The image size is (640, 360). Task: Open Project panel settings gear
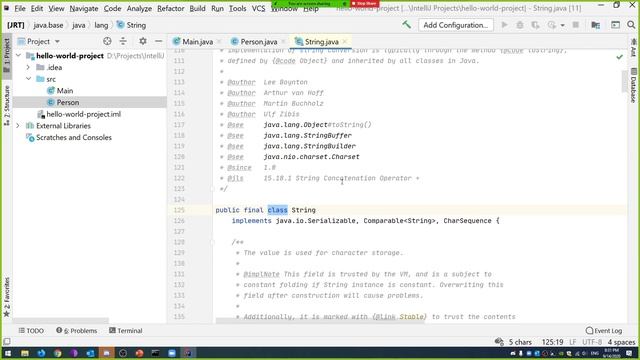pos(142,41)
